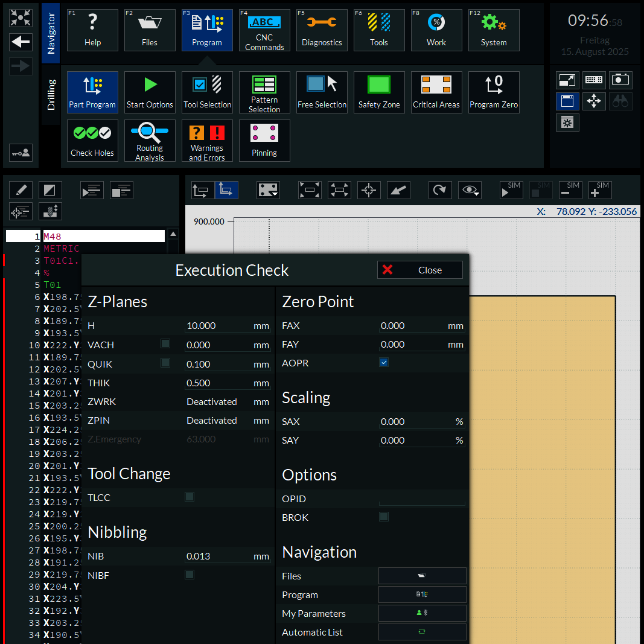Click the ZPIN Deactivated value
The width and height of the screenshot is (644, 644).
tap(211, 421)
